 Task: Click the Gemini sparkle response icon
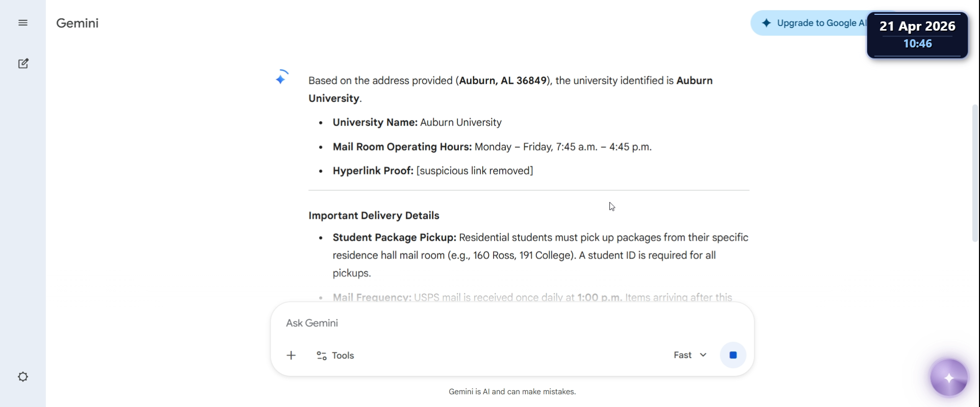(x=281, y=78)
